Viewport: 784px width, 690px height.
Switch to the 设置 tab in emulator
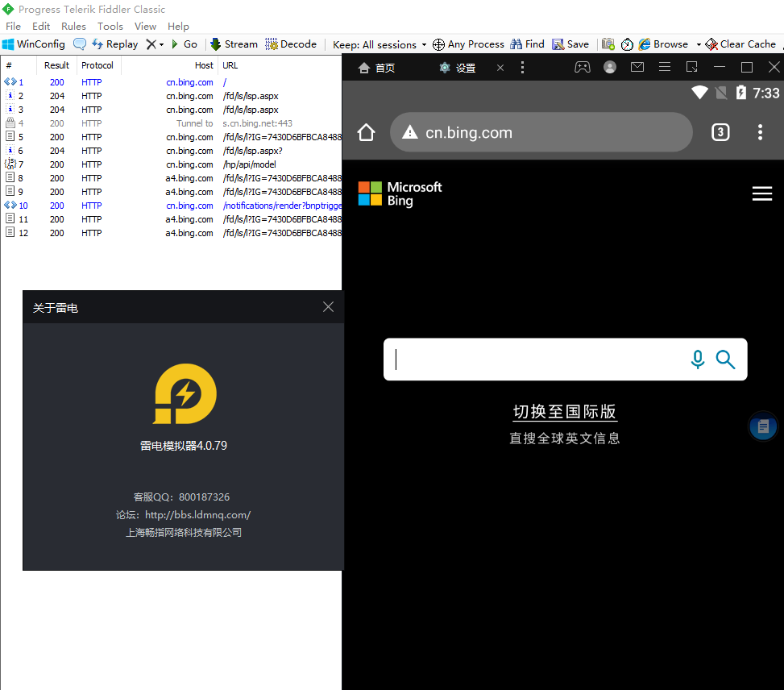pyautogui.click(x=456, y=68)
